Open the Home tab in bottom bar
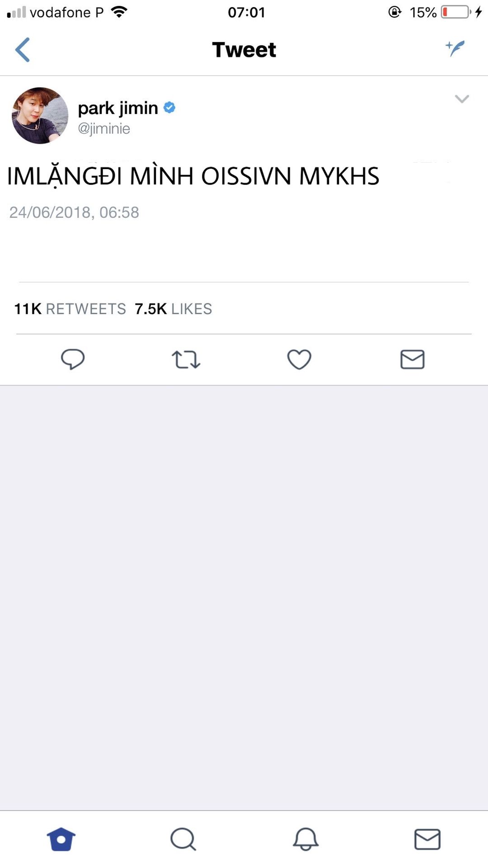This screenshot has width=488, height=868. [61, 839]
